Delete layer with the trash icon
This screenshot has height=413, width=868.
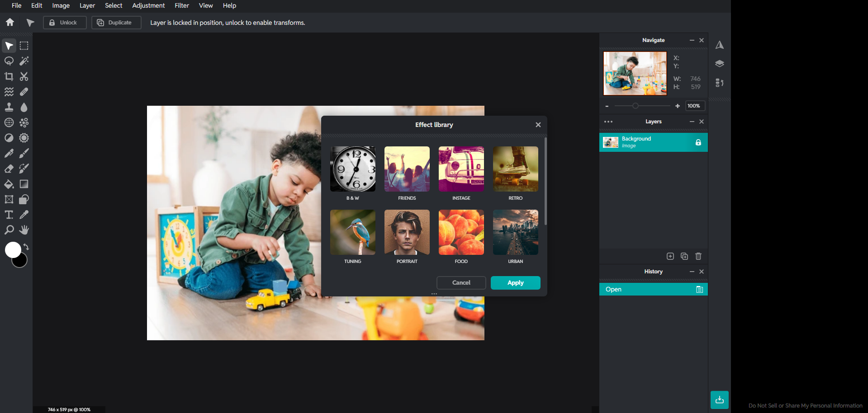pyautogui.click(x=698, y=256)
